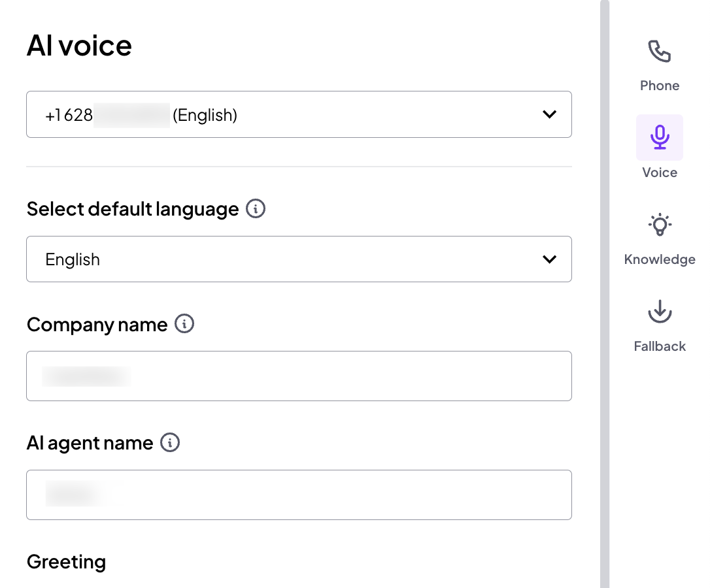Click the Knowledge tab label
This screenshot has height=588, width=710.
point(660,259)
